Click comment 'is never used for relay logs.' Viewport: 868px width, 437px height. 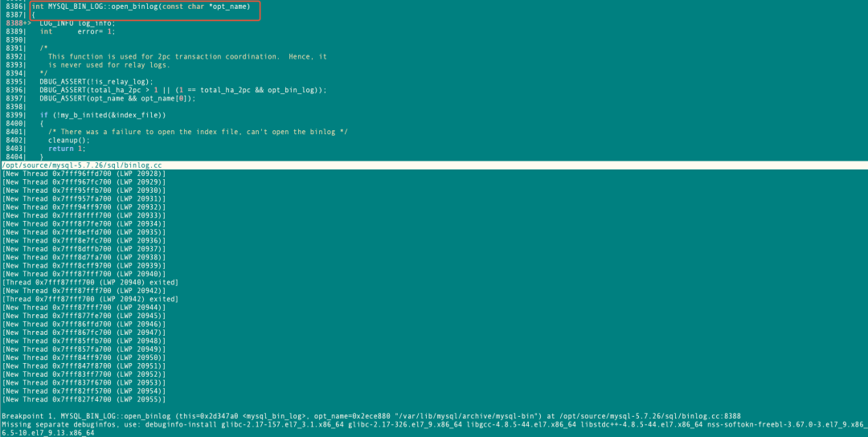[108, 65]
